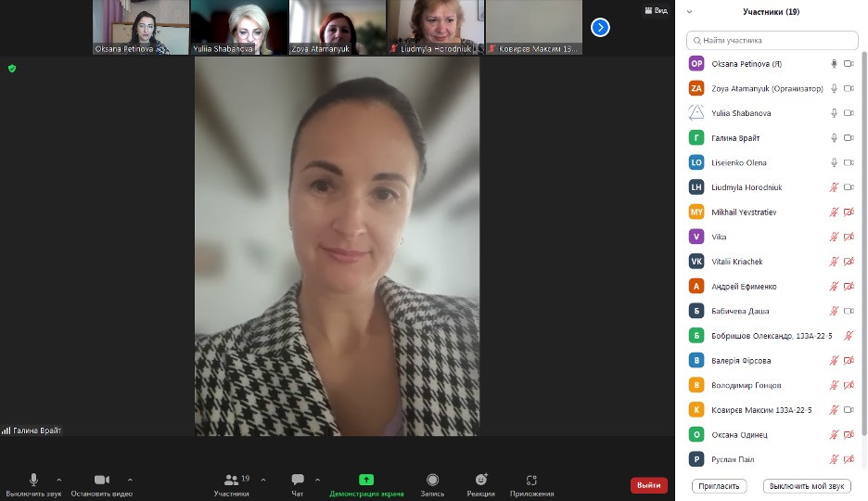The width and height of the screenshot is (868, 501).
Task: Select Руслан Паіл in participants list
Action: (x=772, y=459)
